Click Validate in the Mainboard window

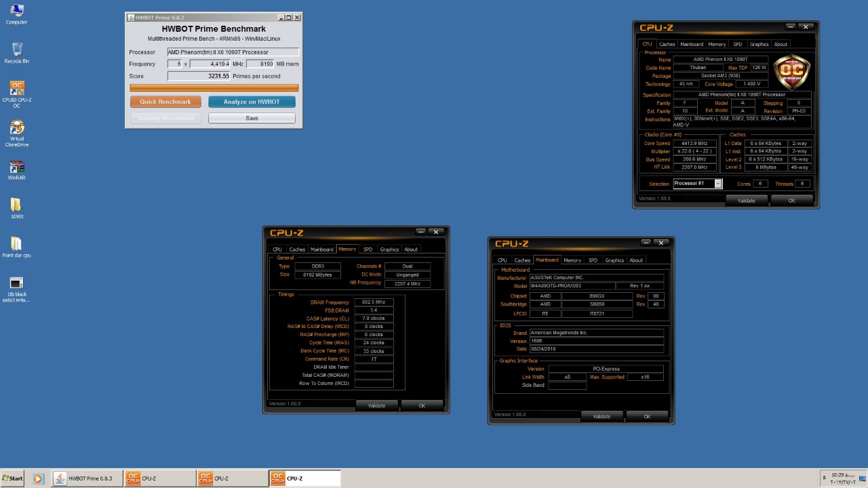(601, 416)
